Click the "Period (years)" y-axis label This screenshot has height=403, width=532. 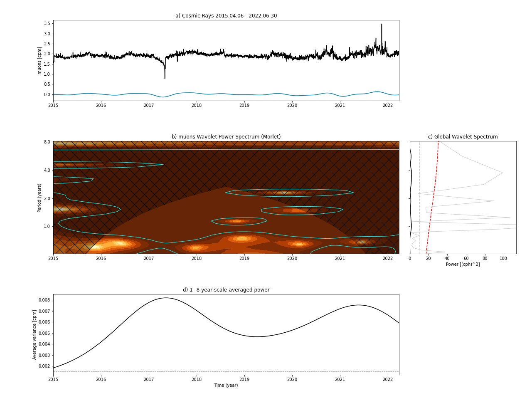(39, 198)
